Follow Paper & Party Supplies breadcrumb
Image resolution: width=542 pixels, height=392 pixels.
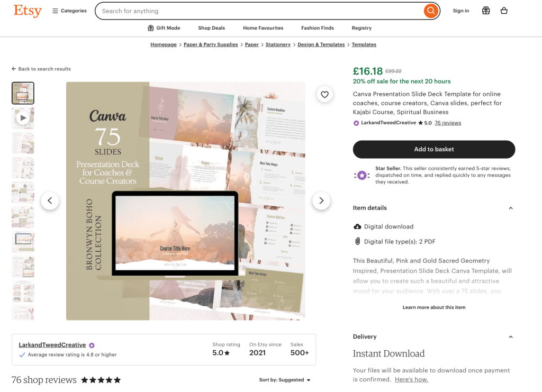[211, 44]
